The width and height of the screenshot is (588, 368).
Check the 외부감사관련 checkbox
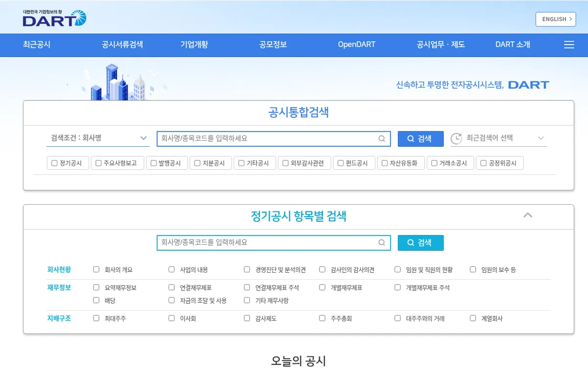pos(286,163)
